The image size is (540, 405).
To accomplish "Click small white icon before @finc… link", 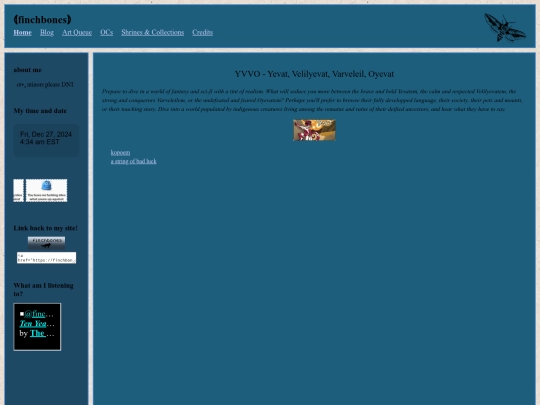I will (22, 314).
